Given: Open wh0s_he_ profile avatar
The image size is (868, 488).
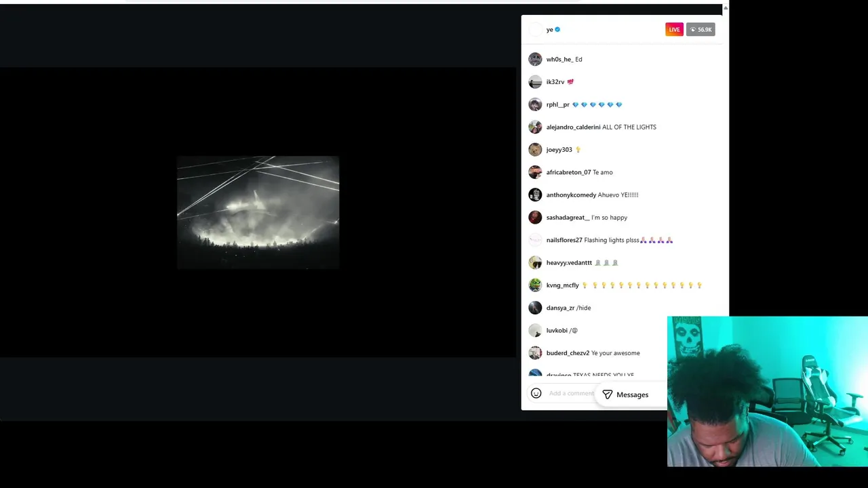Looking at the screenshot, I should 535,59.
